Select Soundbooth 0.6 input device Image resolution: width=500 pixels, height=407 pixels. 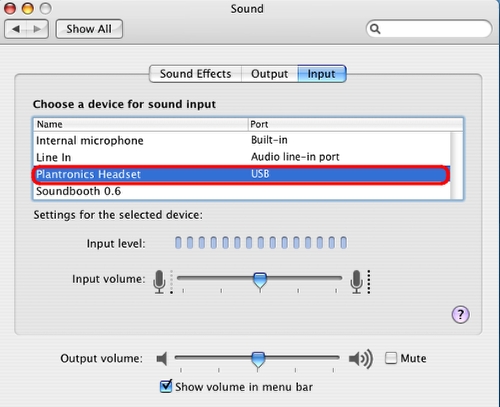point(242,191)
